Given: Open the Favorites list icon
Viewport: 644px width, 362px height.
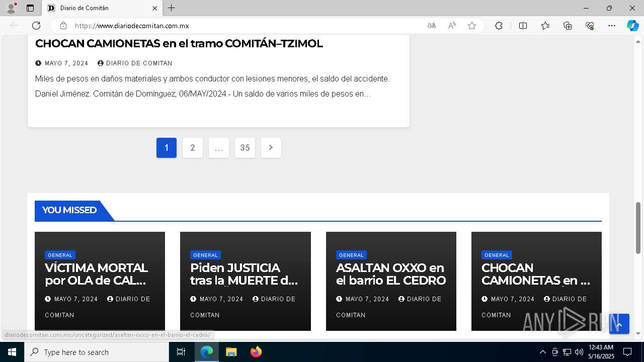Looking at the screenshot, I should pyautogui.click(x=545, y=26).
